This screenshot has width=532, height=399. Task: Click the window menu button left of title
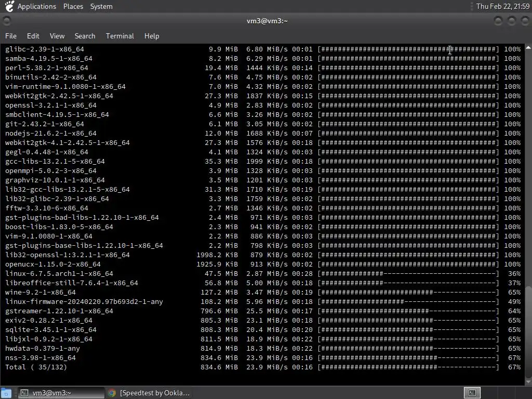6,21
